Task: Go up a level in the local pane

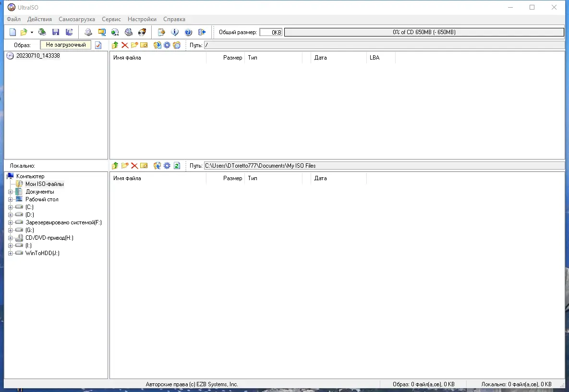Action: [115, 166]
